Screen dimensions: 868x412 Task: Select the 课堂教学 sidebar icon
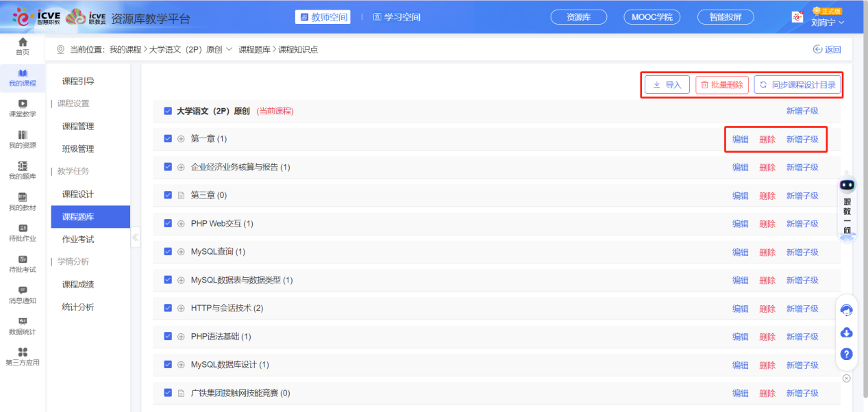22,107
